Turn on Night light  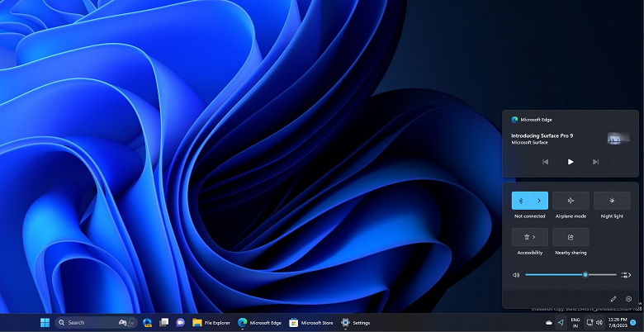[612, 201]
